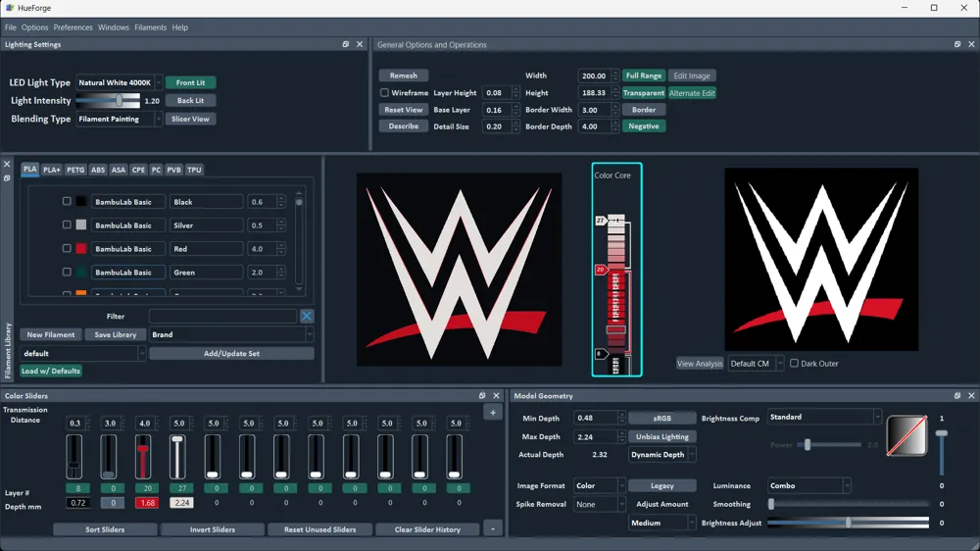Toggle the Negative option

[x=644, y=126]
